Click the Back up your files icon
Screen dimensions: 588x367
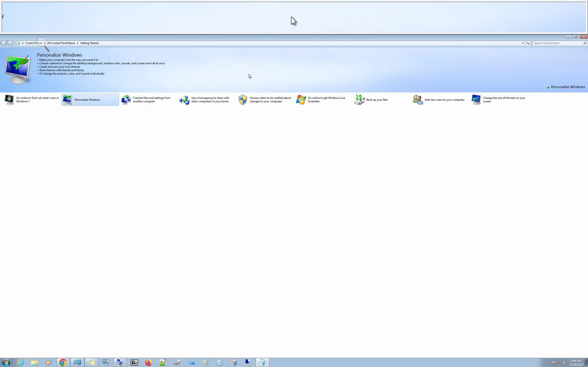pyautogui.click(x=359, y=100)
